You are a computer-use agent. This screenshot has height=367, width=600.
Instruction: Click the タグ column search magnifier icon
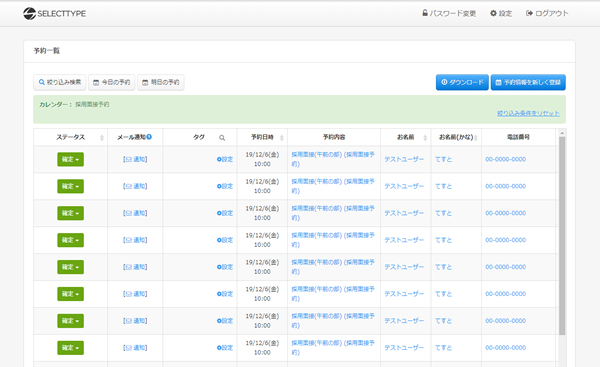click(x=222, y=138)
